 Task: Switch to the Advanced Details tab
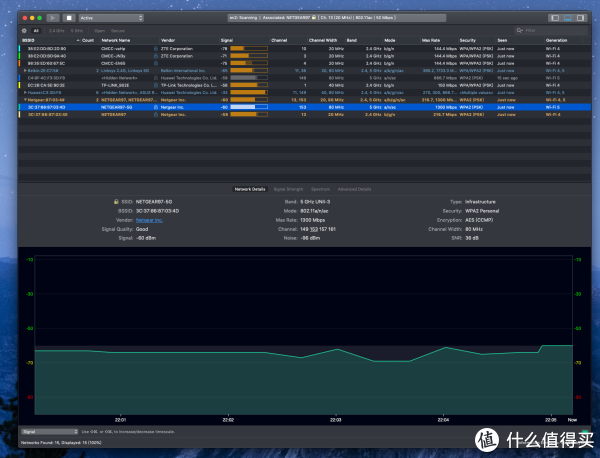tap(354, 189)
